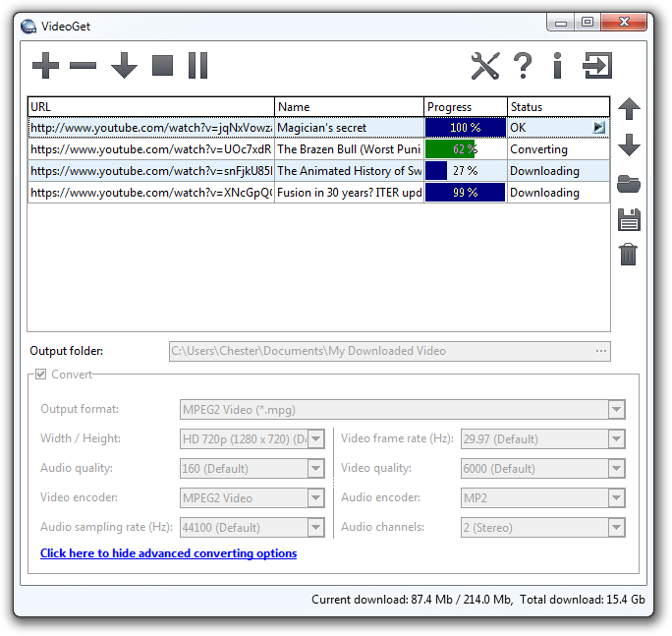The width and height of the screenshot is (672, 636).
Task: Open settings via wrench tools icon
Action: point(485,66)
